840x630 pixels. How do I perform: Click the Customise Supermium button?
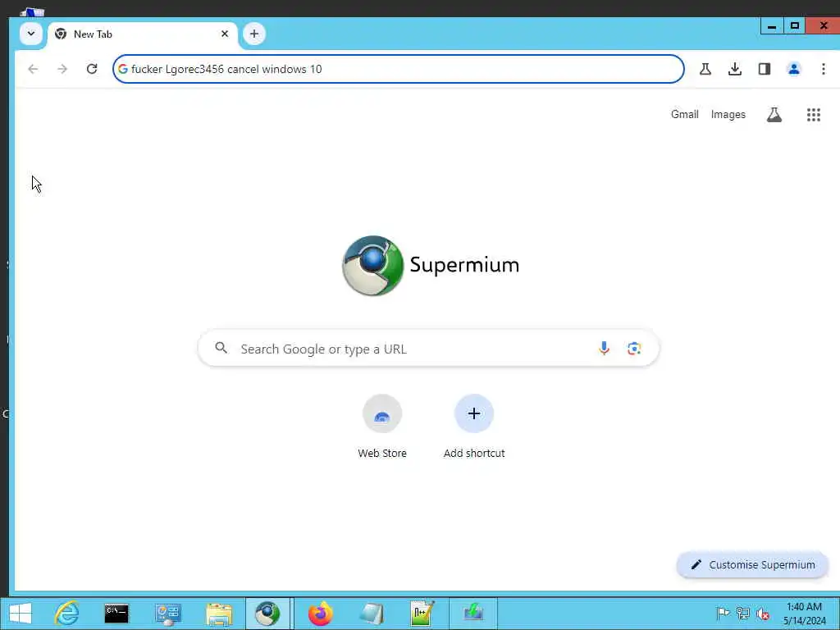click(x=753, y=564)
